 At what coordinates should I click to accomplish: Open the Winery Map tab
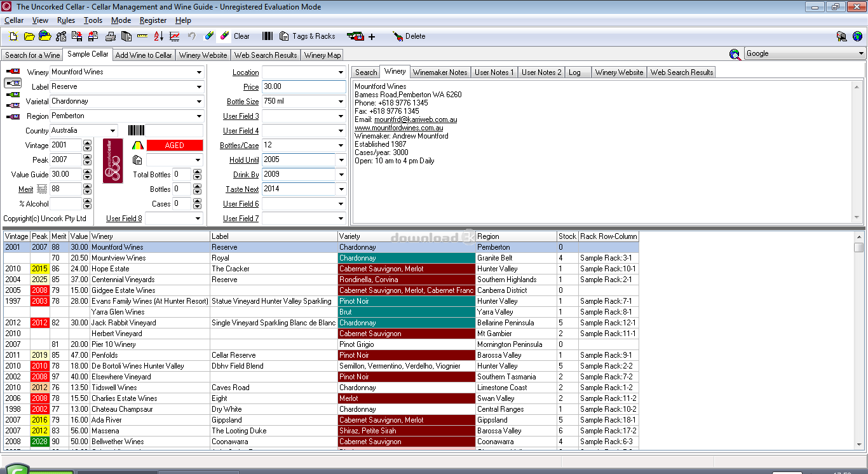(x=323, y=55)
